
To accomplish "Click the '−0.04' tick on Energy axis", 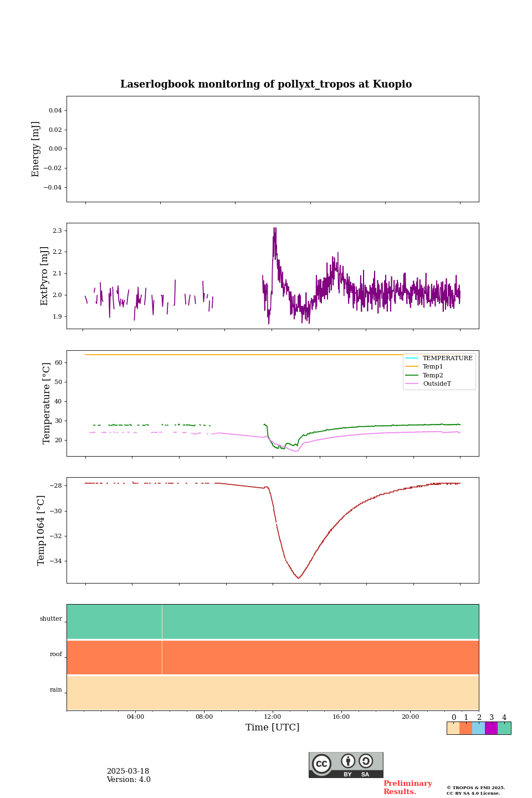I will tap(53, 188).
